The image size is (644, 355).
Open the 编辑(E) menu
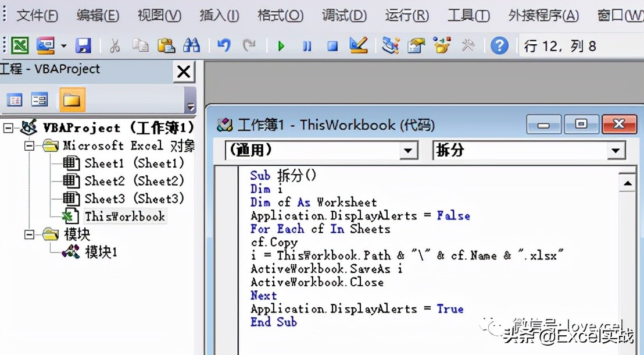(98, 16)
